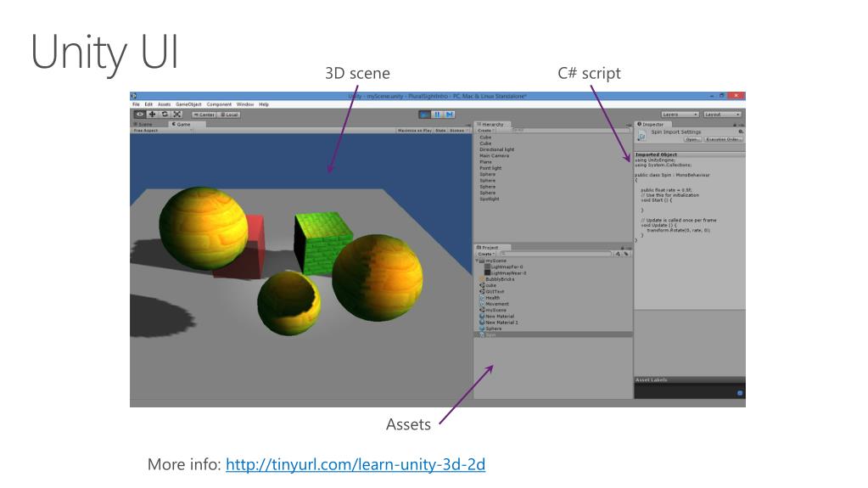Select Movement script asset
Viewport: 868px width, 488px height.
point(494,304)
